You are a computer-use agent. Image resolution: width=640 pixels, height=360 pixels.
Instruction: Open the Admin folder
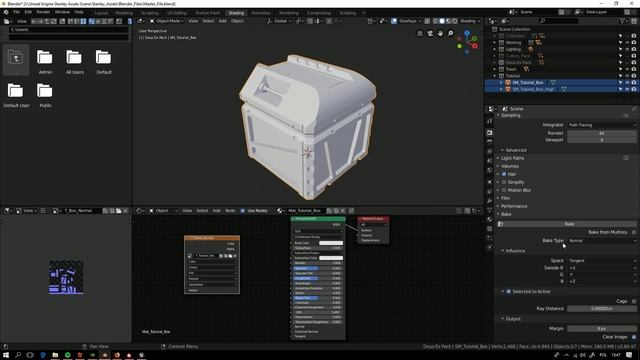click(x=44, y=58)
